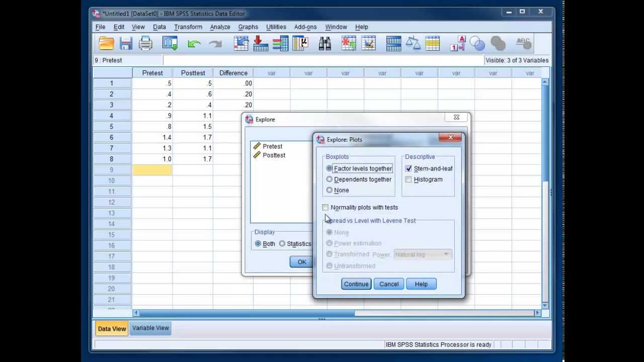644x362 pixels.
Task: Open Find with the binoculars icon
Action: [325, 44]
